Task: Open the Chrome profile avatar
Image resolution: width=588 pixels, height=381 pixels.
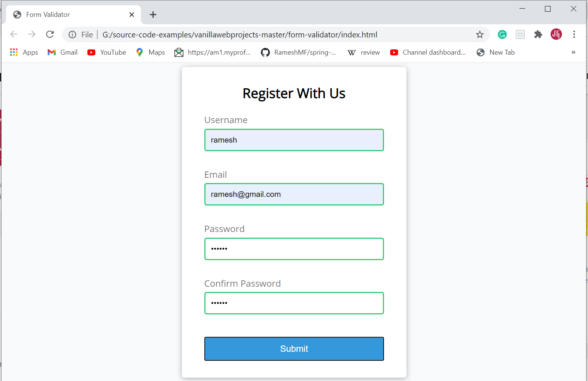Action: pos(556,34)
